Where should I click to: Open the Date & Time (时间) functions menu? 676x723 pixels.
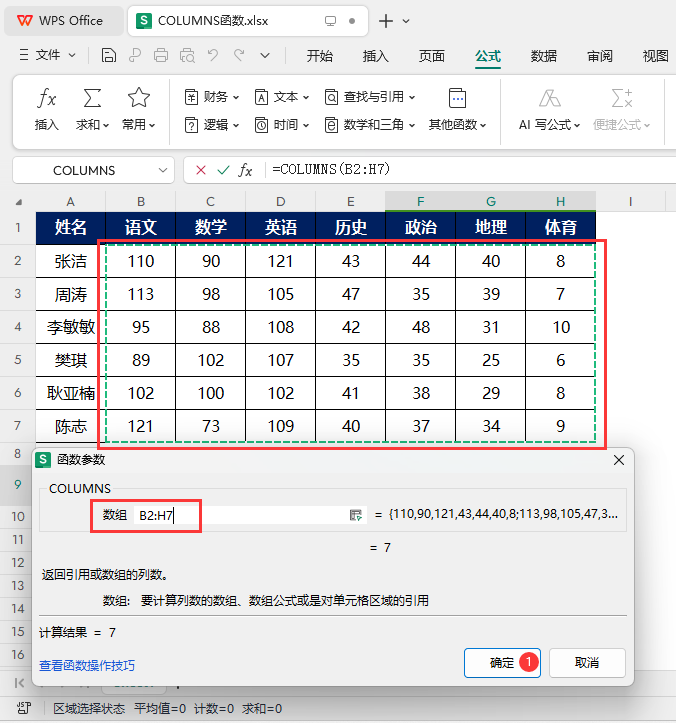(281, 125)
